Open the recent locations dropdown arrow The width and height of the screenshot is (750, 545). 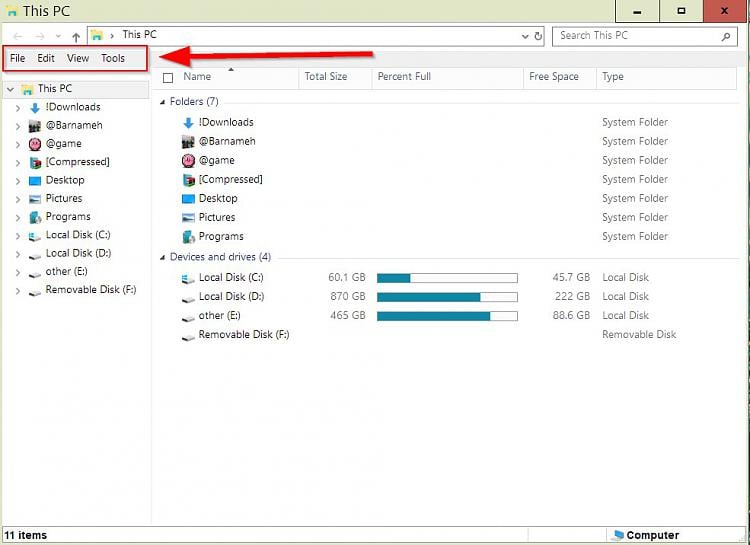(x=58, y=36)
